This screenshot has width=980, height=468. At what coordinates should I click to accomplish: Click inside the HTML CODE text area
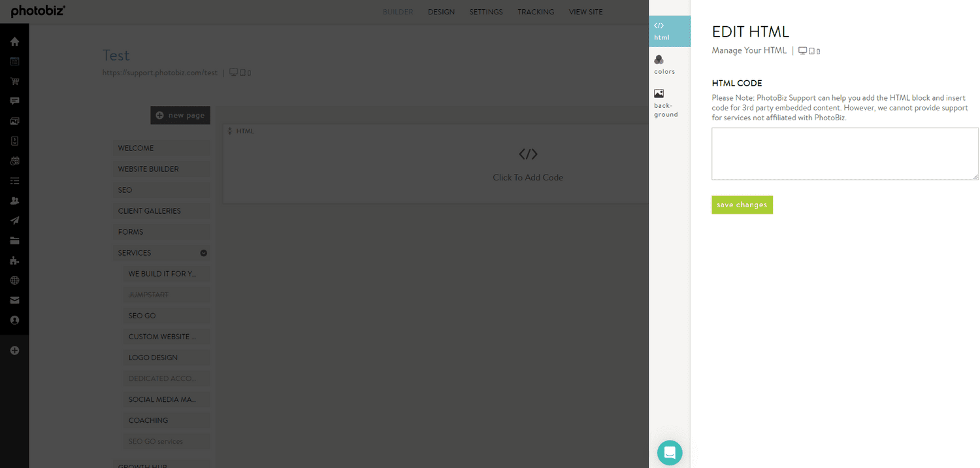844,154
